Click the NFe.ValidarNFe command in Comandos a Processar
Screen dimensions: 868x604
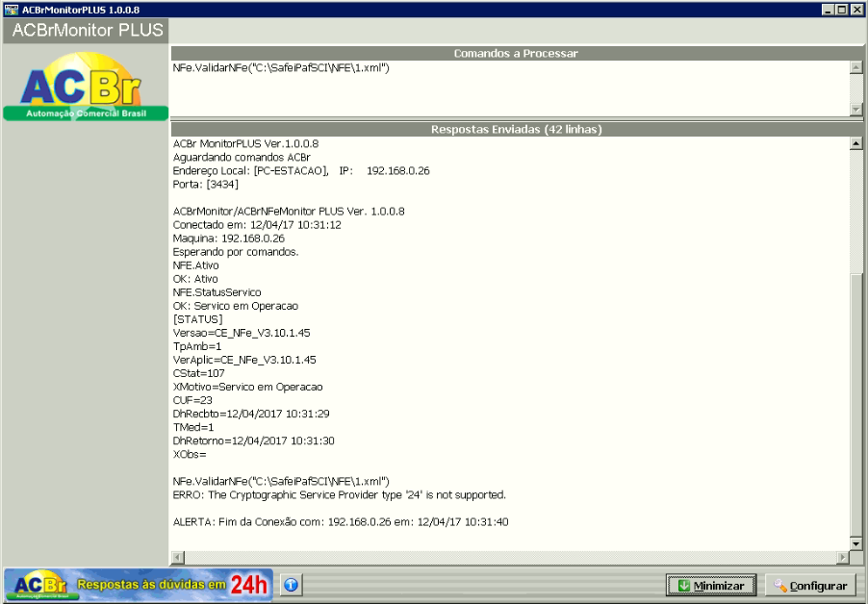pyautogui.click(x=281, y=68)
